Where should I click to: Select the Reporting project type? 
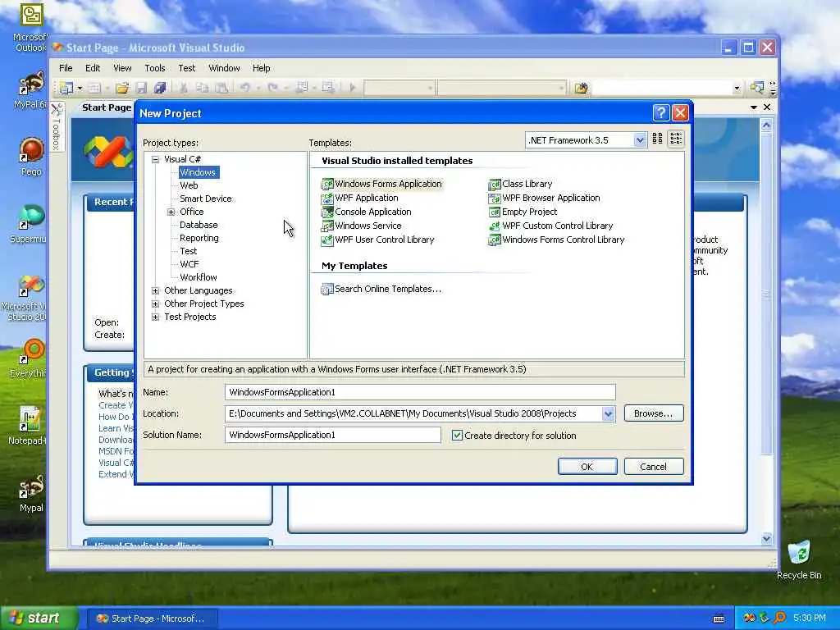pyautogui.click(x=199, y=238)
